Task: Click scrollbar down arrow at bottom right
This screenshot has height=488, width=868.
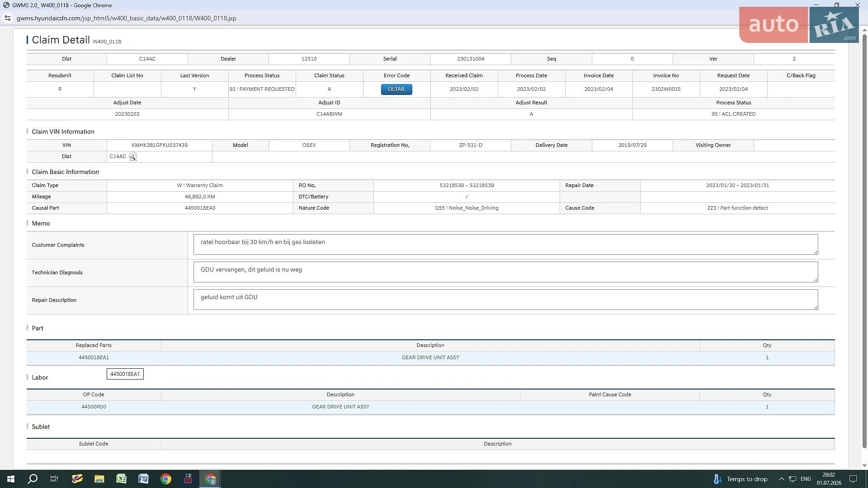Action: point(864,465)
